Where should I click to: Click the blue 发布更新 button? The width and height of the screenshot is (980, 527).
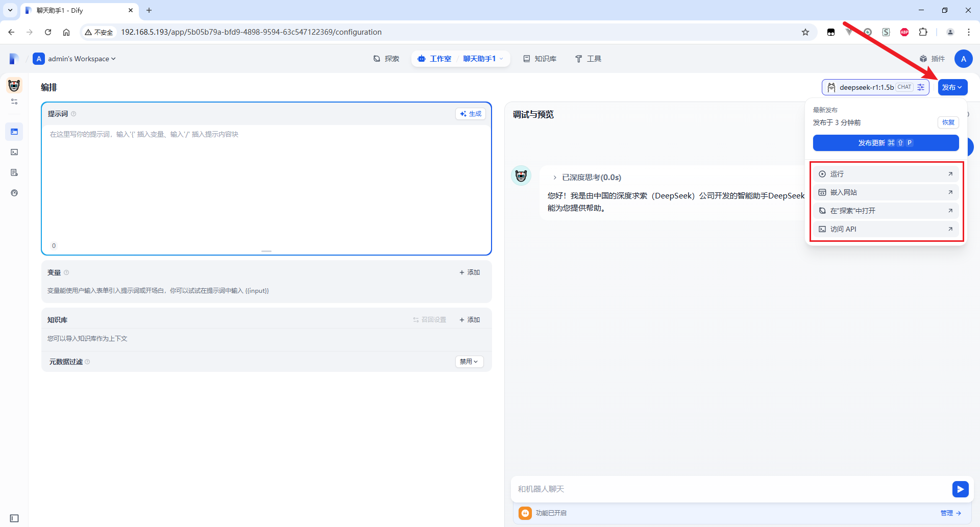(x=886, y=143)
